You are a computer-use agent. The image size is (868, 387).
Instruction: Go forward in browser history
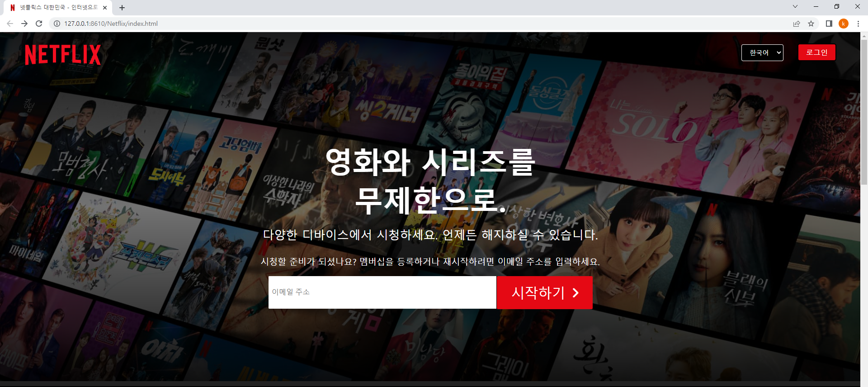point(24,24)
